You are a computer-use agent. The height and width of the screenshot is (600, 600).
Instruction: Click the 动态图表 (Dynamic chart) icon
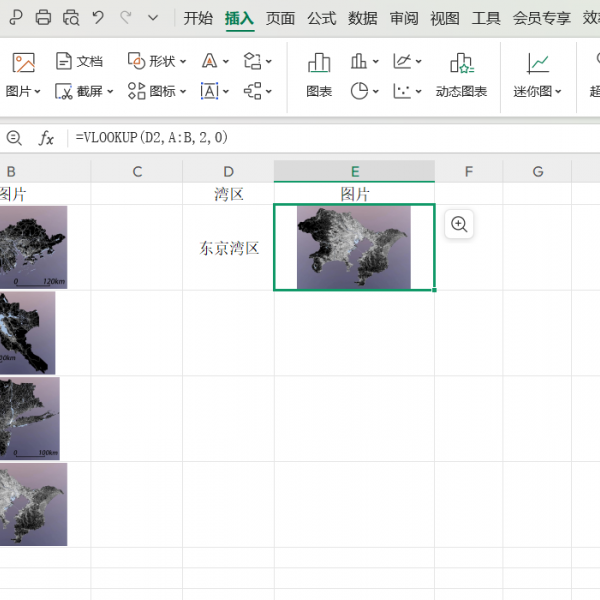pyautogui.click(x=461, y=75)
